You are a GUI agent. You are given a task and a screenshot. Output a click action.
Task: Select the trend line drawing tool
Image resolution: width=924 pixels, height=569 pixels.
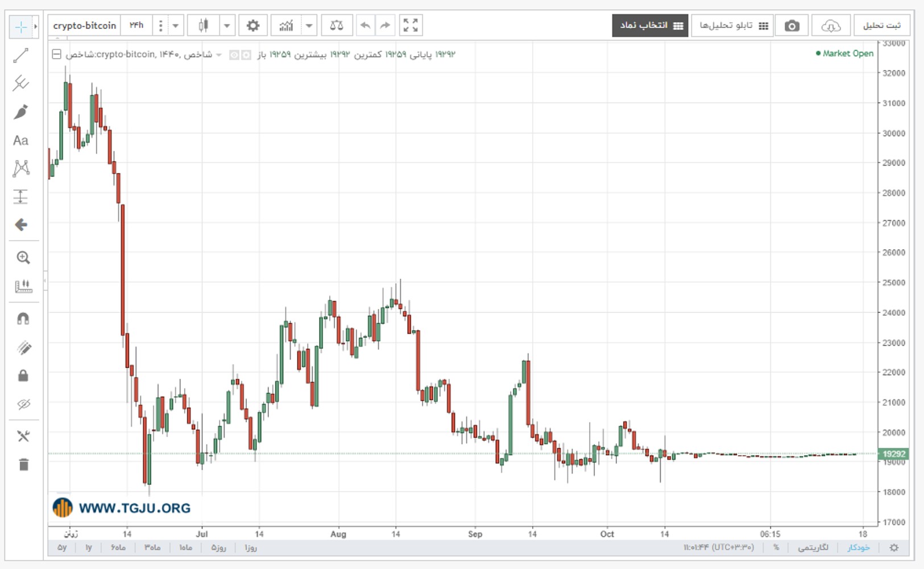click(x=21, y=55)
